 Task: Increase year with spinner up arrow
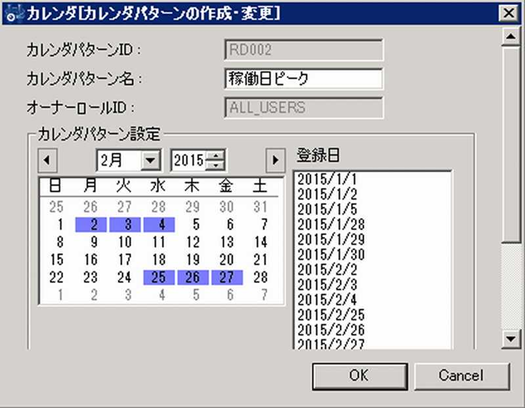pos(215,156)
